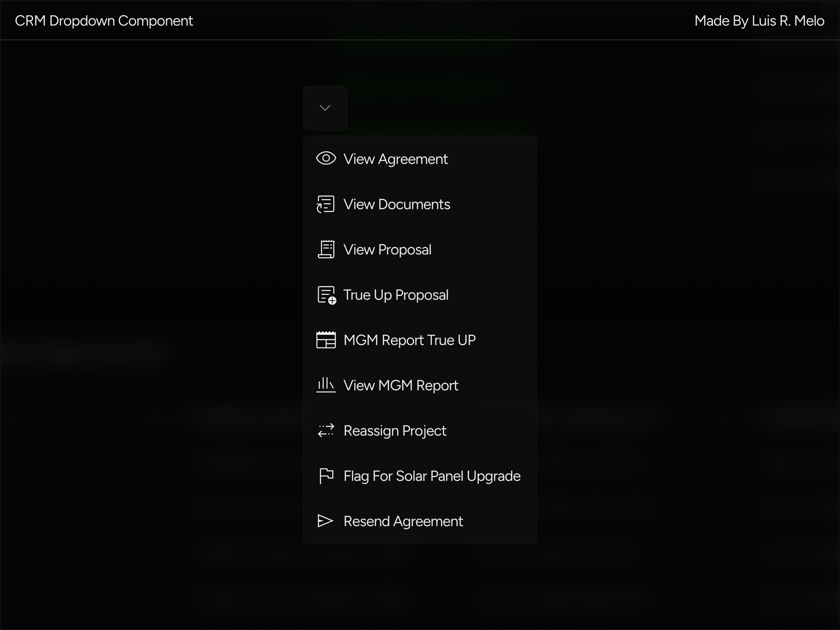
Task: Choose Reassign Project from the menu
Action: coord(395,430)
